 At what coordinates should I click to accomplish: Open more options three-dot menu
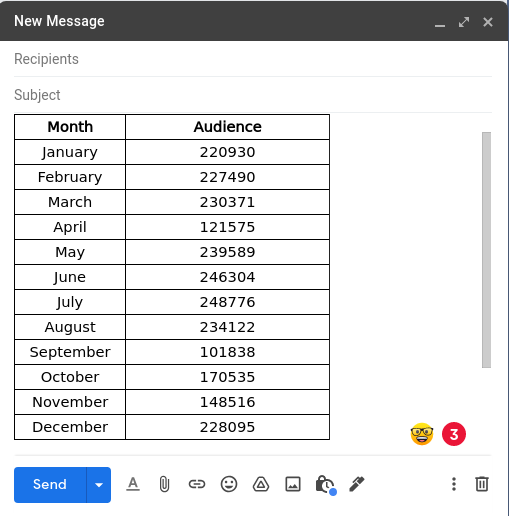click(454, 484)
